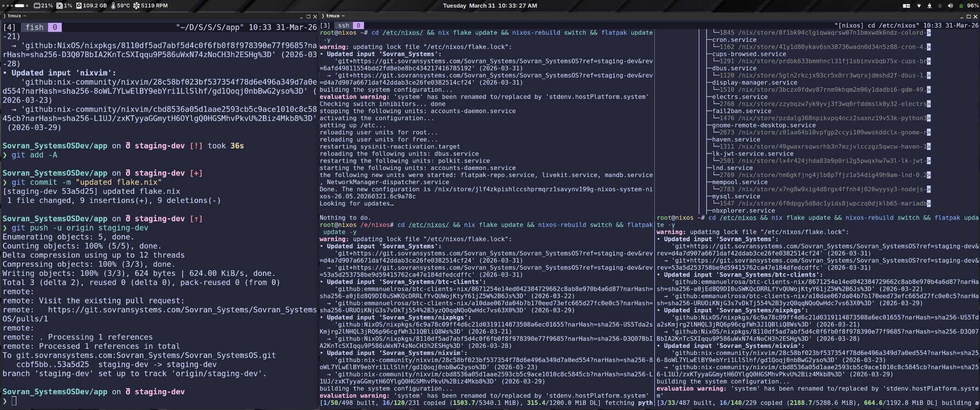Click the memory usage 1% indicator
The height and width of the screenshot is (410, 980).
point(64,6)
